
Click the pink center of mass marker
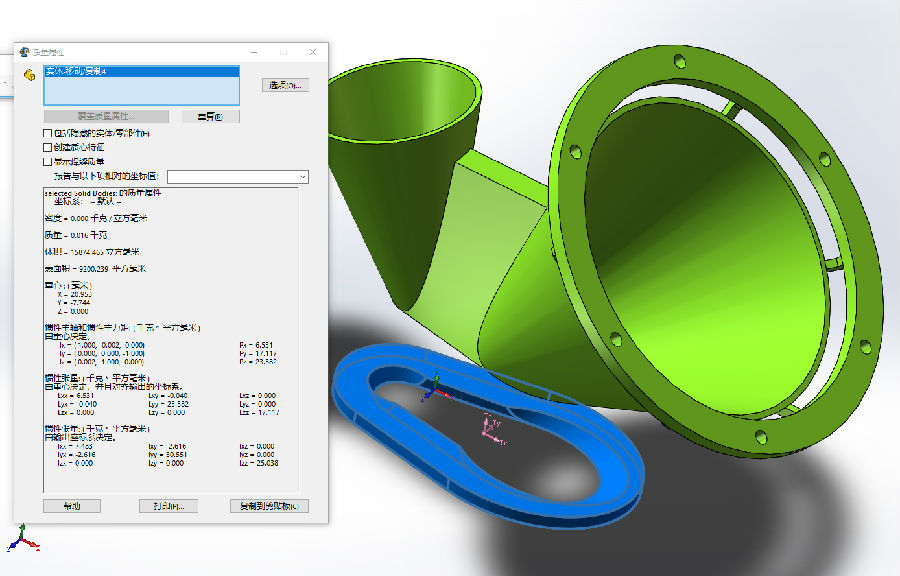490,427
